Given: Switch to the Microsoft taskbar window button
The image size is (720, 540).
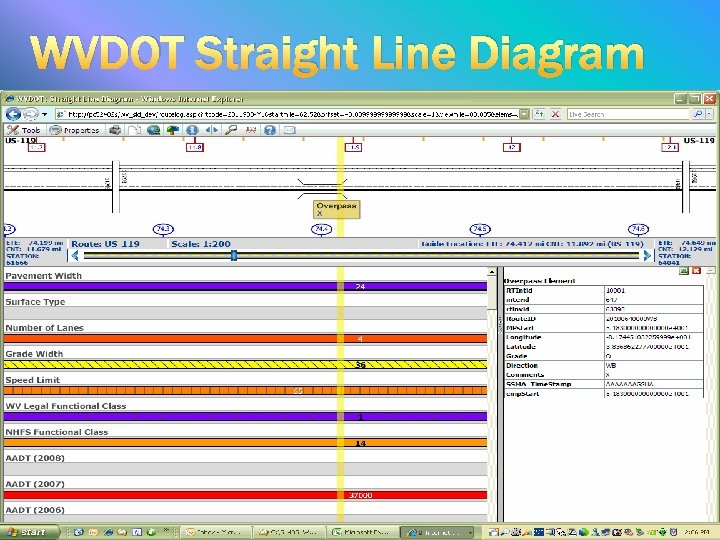Looking at the screenshot, I should click(x=363, y=532).
